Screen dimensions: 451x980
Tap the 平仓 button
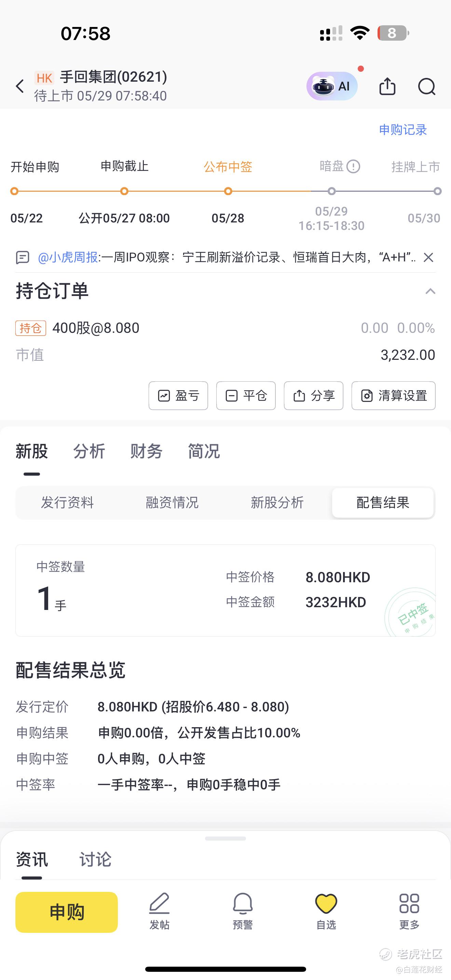(246, 396)
